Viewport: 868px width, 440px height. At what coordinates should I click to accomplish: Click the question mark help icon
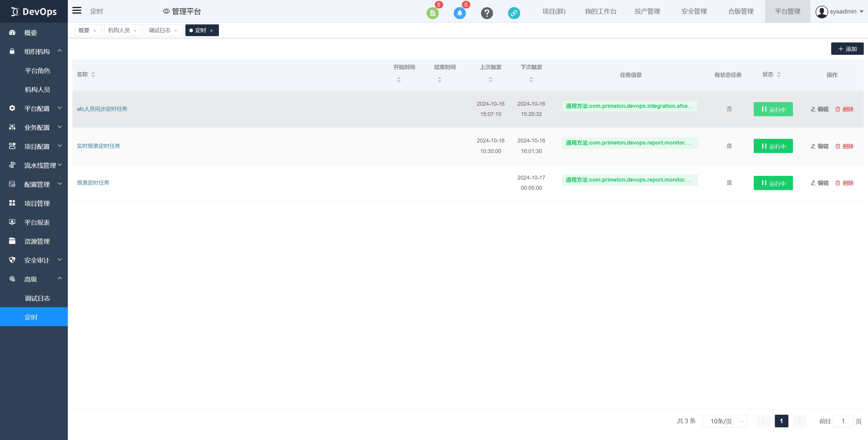coord(487,13)
